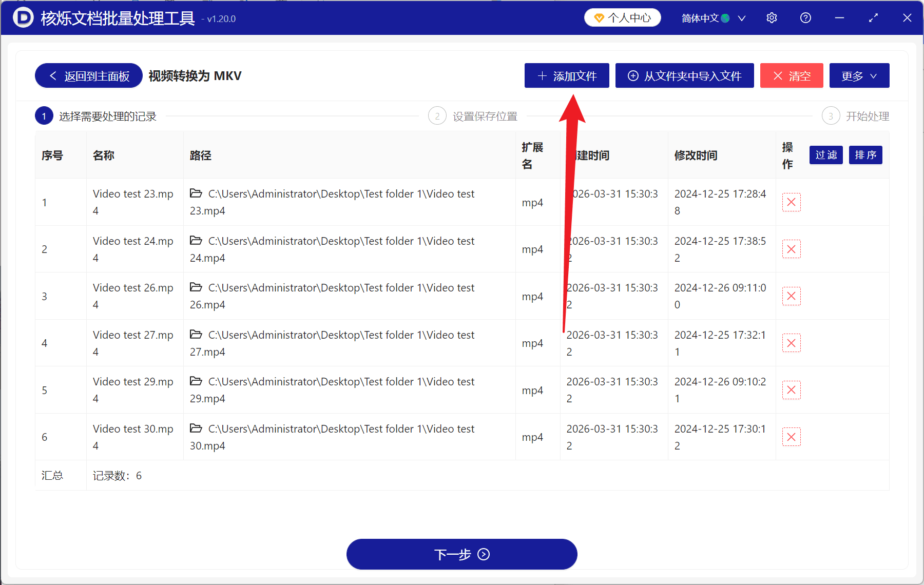Open the settings gear icon
This screenshot has width=924, height=585.
point(772,17)
